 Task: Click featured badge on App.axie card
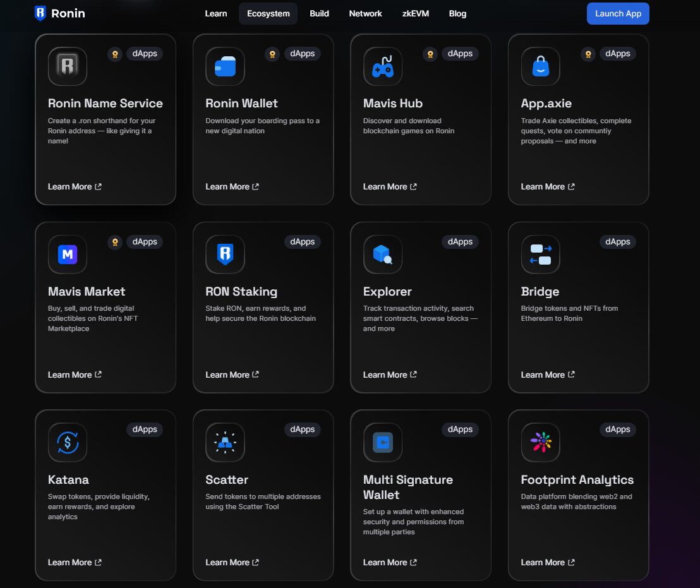[x=588, y=54]
